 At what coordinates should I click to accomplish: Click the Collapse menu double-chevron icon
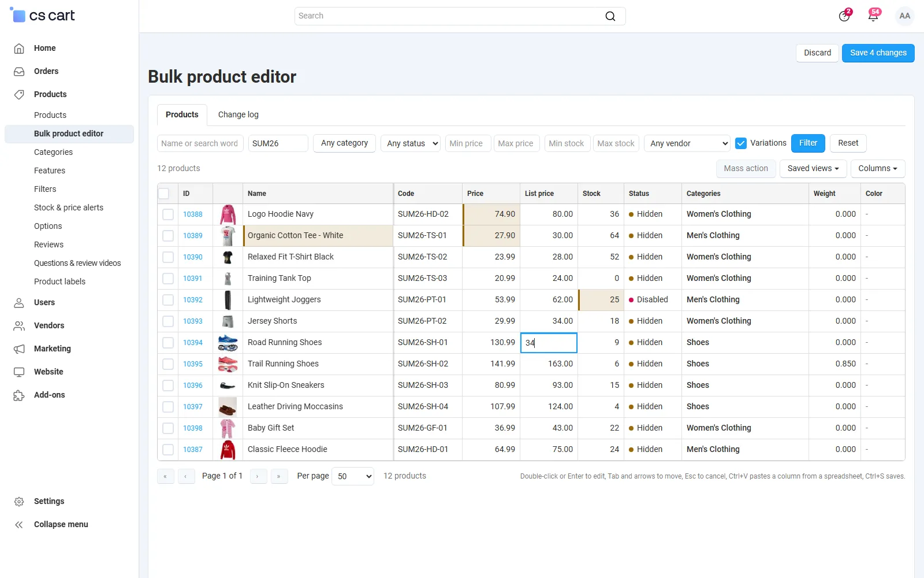click(19, 524)
